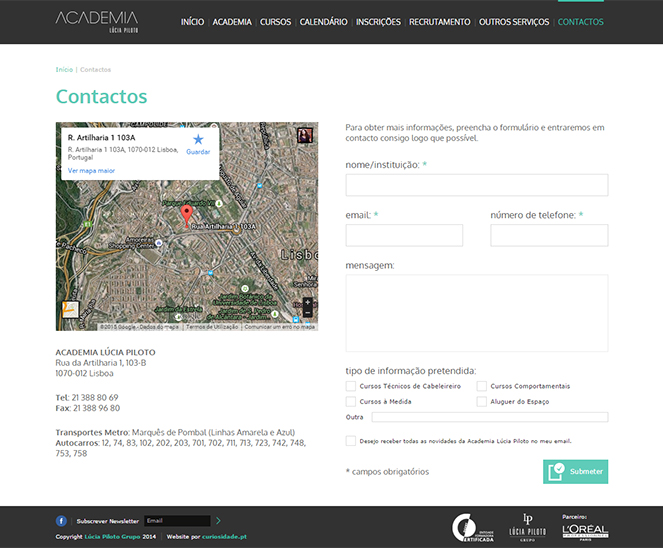Open the curiosidade.pt website link
The height and width of the screenshot is (548, 663).
[x=224, y=537]
